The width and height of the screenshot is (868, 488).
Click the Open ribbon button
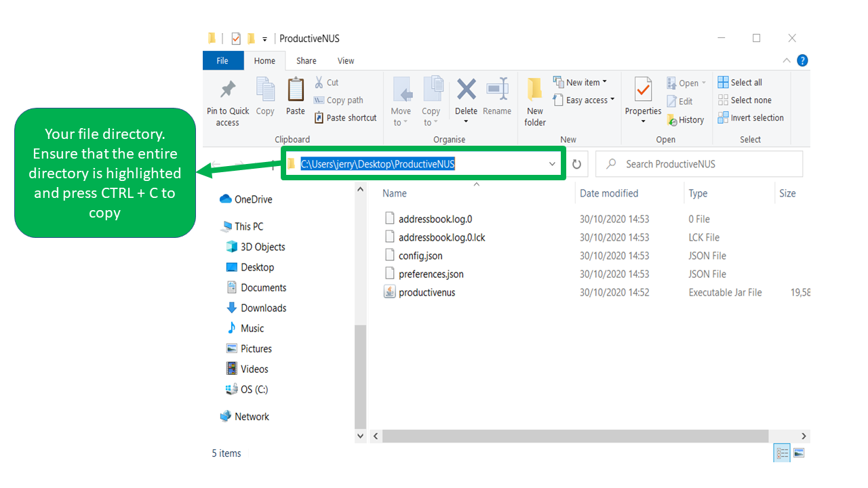686,83
